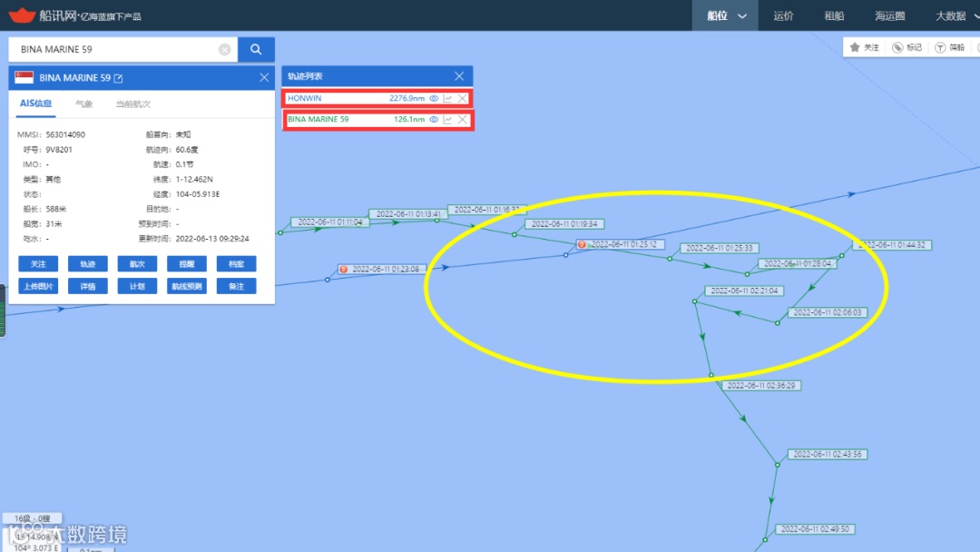Click the 提醒 button

[x=187, y=264]
